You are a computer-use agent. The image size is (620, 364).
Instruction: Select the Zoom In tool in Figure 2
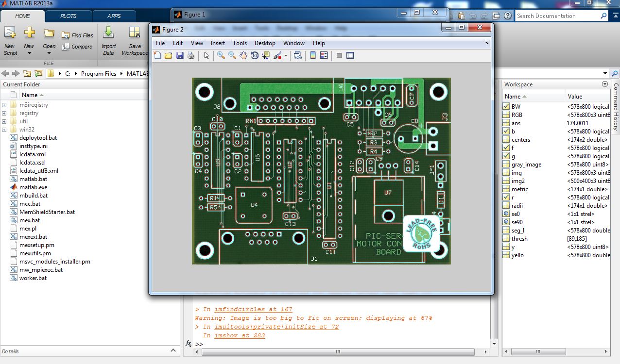tap(221, 56)
